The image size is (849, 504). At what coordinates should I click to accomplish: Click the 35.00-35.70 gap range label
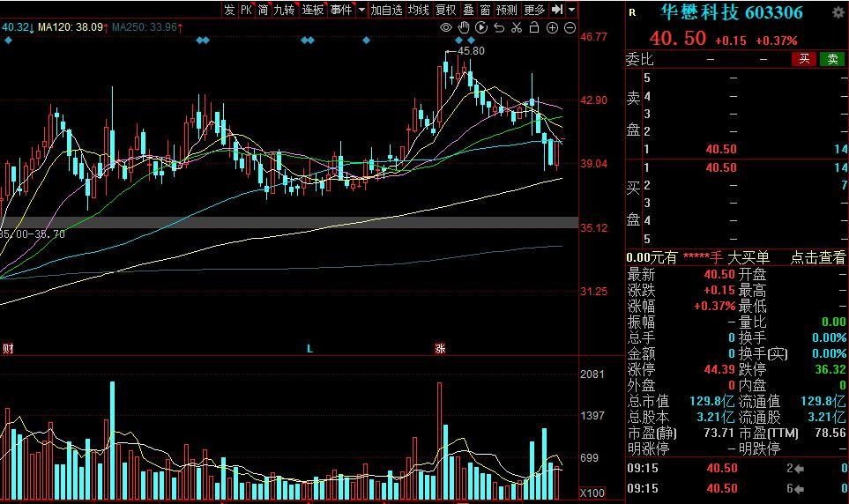33,233
